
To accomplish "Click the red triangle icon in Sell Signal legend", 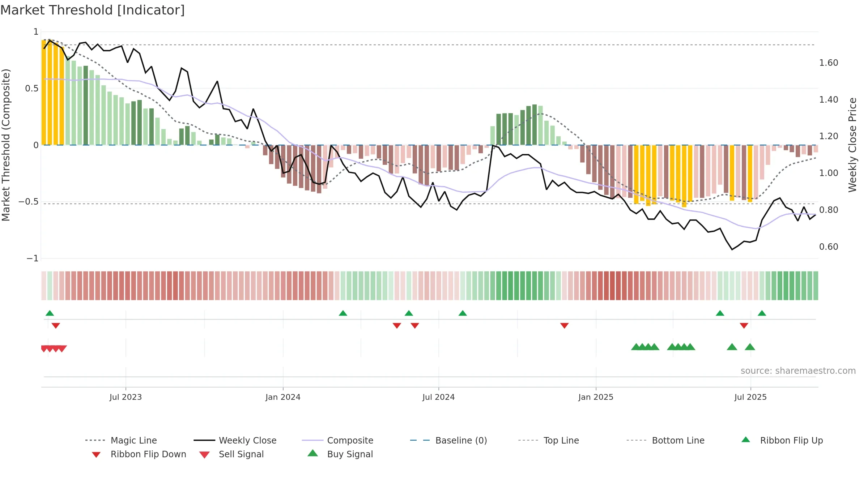I will coord(204,455).
